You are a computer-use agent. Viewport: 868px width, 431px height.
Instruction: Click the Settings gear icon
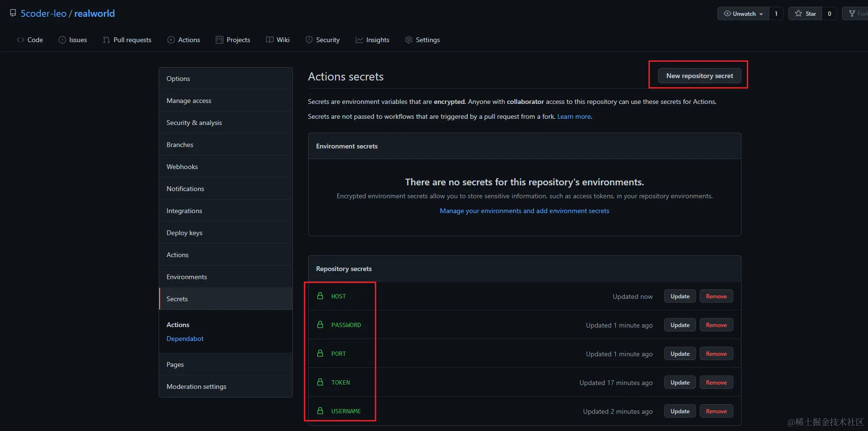coord(409,40)
